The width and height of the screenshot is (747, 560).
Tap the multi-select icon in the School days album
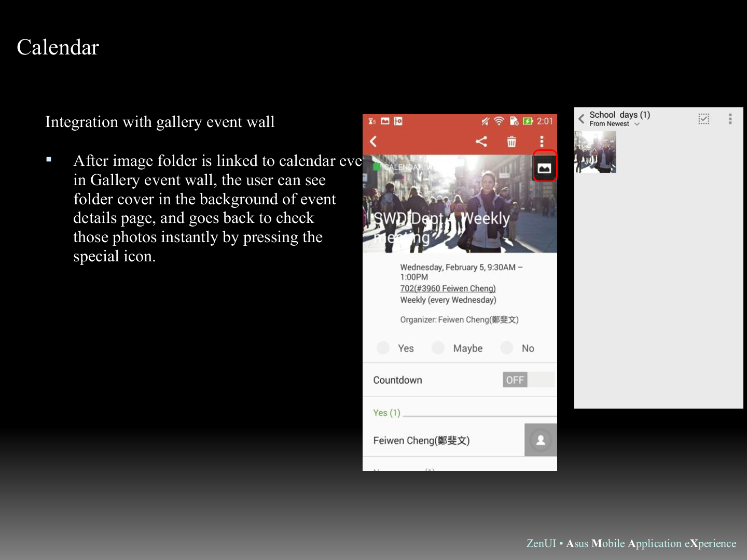click(x=703, y=119)
